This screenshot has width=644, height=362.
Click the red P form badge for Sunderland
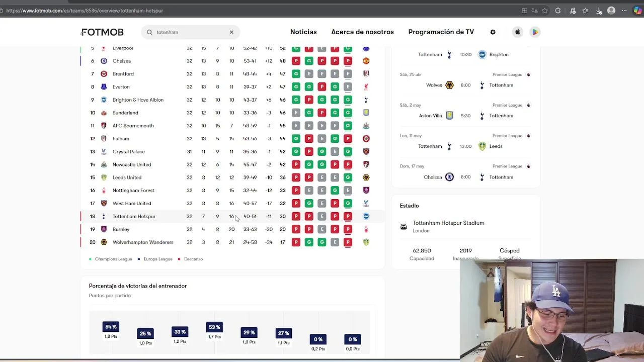[322, 113]
